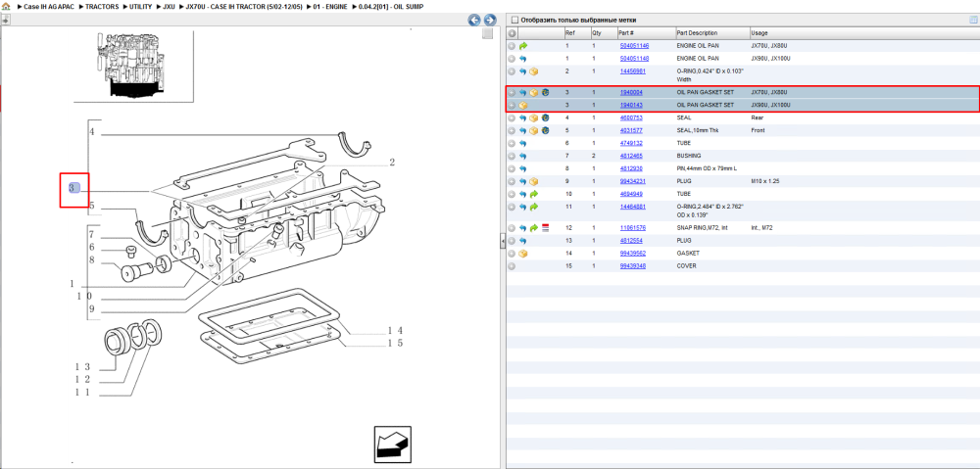Click globe icon on 1940004 row
Screen dimensions: 980x469
click(x=546, y=92)
